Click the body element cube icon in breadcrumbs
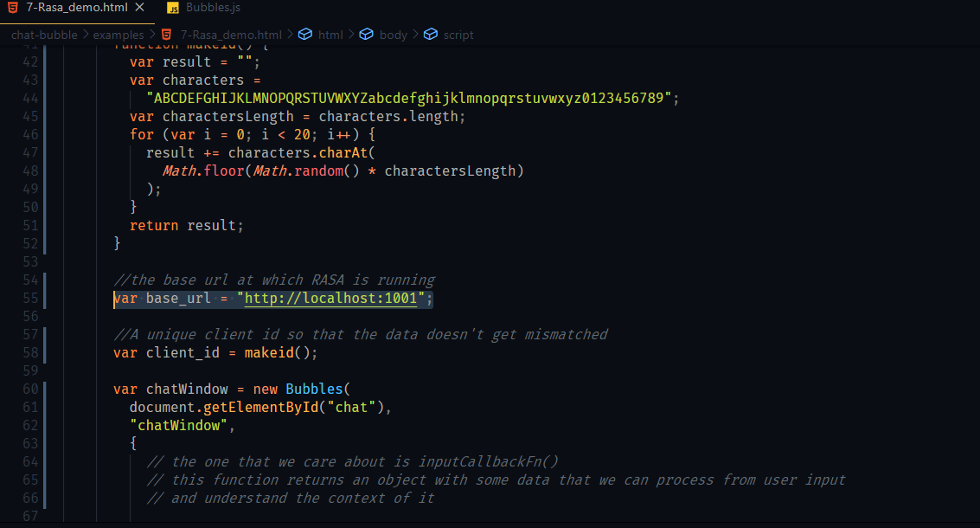 pos(366,35)
